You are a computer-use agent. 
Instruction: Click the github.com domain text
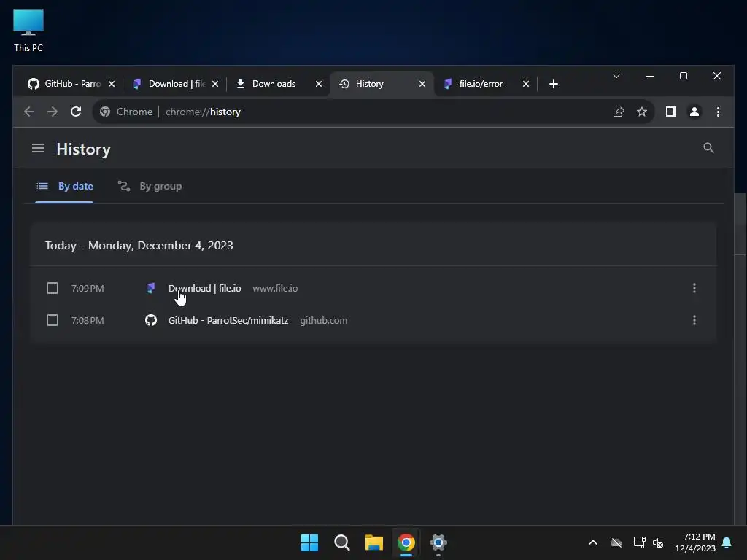point(323,321)
